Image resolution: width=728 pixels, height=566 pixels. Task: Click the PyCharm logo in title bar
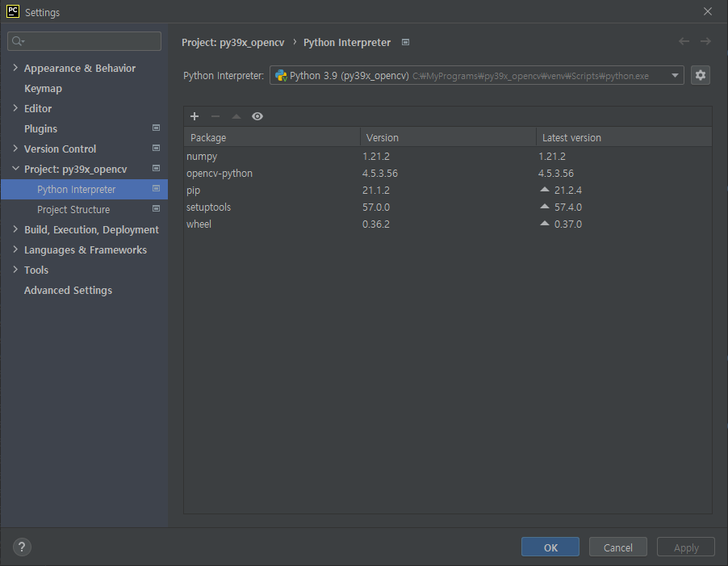pyautogui.click(x=13, y=11)
